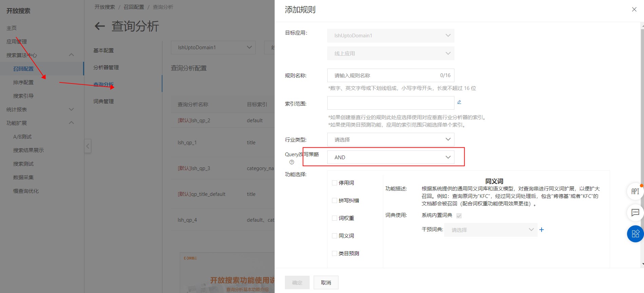Click the edit pencil icon next to 索引范围

(459, 102)
